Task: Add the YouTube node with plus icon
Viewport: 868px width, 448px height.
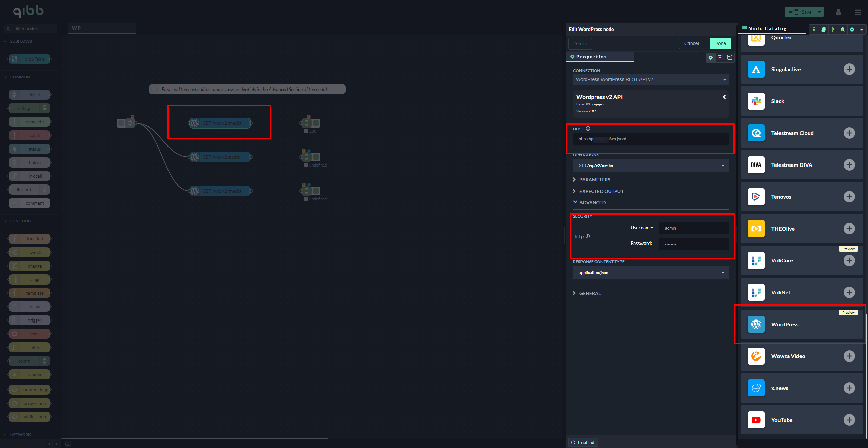Action: tap(849, 420)
